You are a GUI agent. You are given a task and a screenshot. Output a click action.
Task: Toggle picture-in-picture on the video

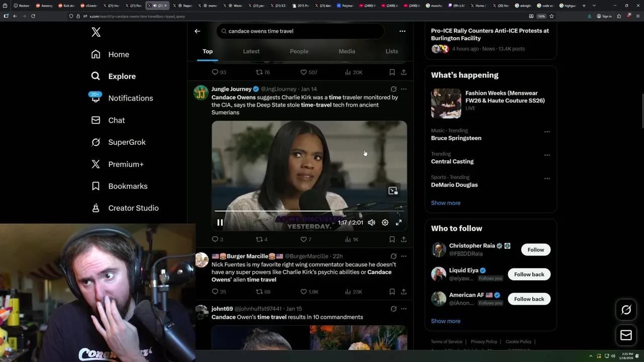coord(393,191)
